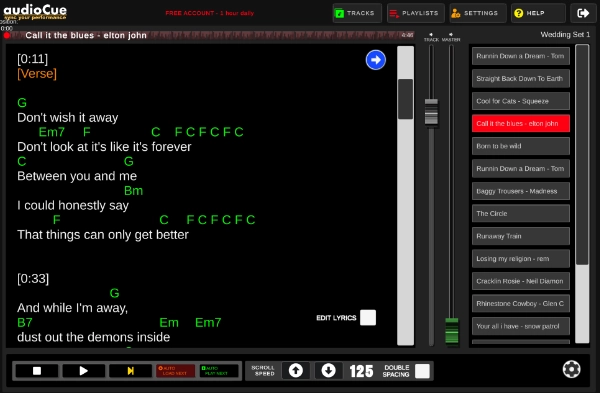Click the audioCue logo

tap(35, 11)
